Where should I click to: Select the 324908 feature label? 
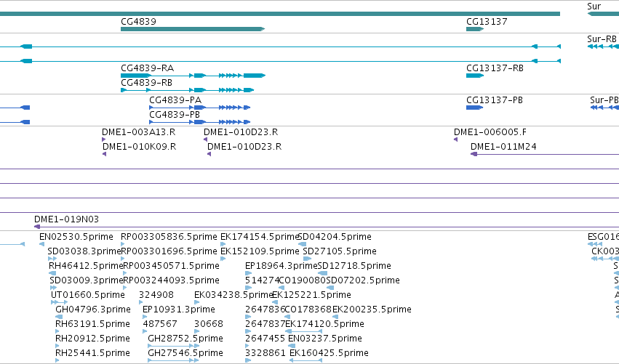[156, 295]
